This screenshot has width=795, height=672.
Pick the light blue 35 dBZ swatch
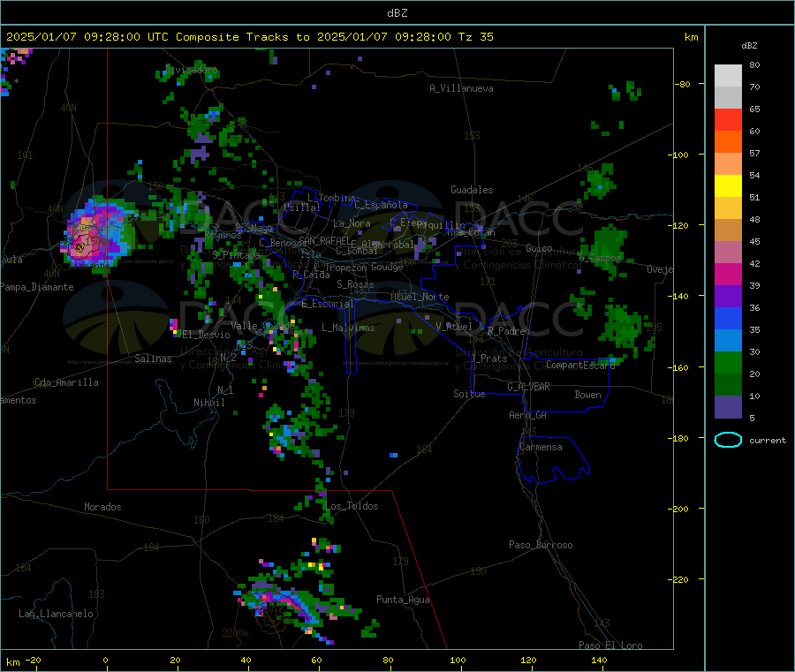(x=728, y=341)
